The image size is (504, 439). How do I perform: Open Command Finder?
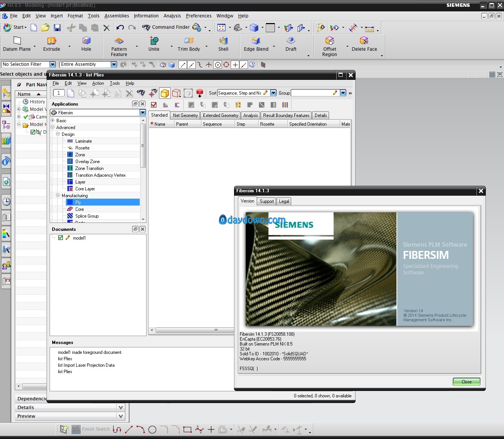point(166,27)
